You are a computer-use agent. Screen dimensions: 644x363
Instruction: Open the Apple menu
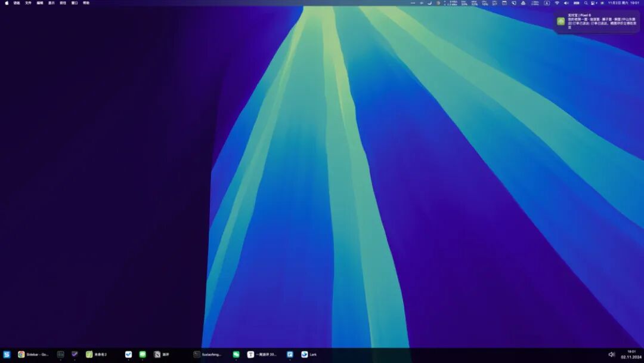(x=7, y=3)
